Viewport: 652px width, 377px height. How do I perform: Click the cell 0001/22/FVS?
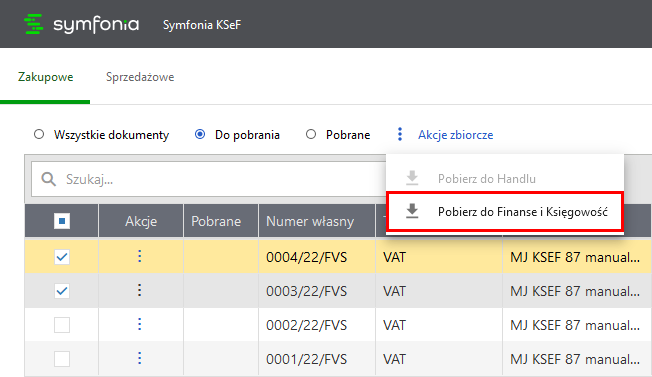coord(317,359)
